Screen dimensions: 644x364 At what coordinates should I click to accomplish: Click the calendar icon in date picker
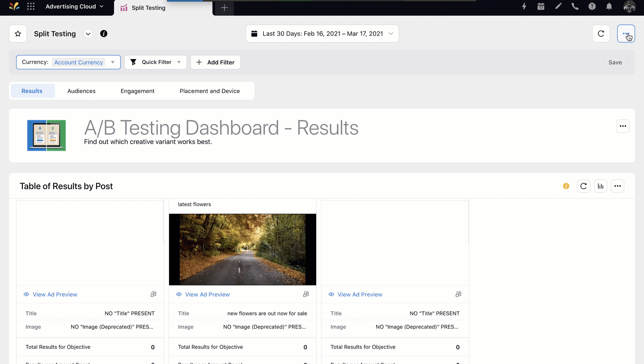tap(254, 34)
